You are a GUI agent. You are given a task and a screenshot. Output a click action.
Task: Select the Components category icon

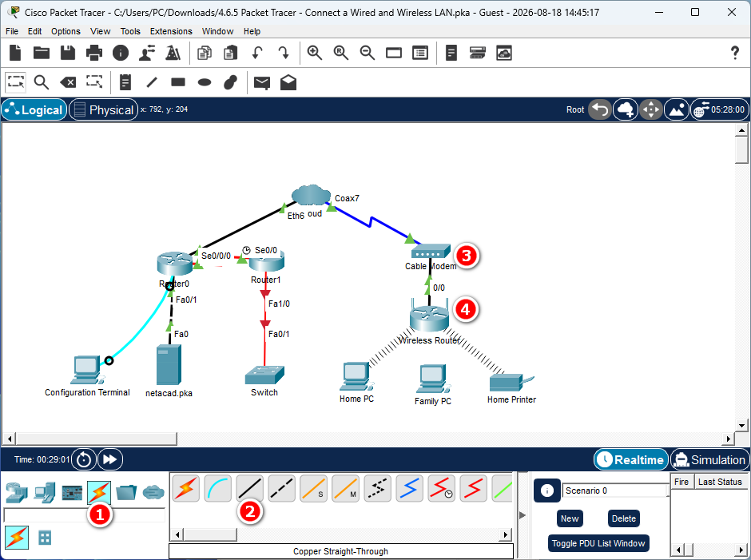72,492
